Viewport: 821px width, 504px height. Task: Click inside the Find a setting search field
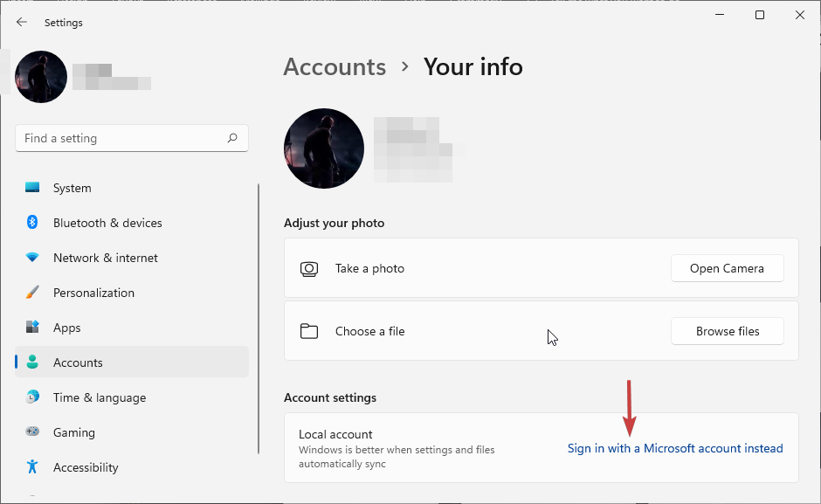pos(114,138)
